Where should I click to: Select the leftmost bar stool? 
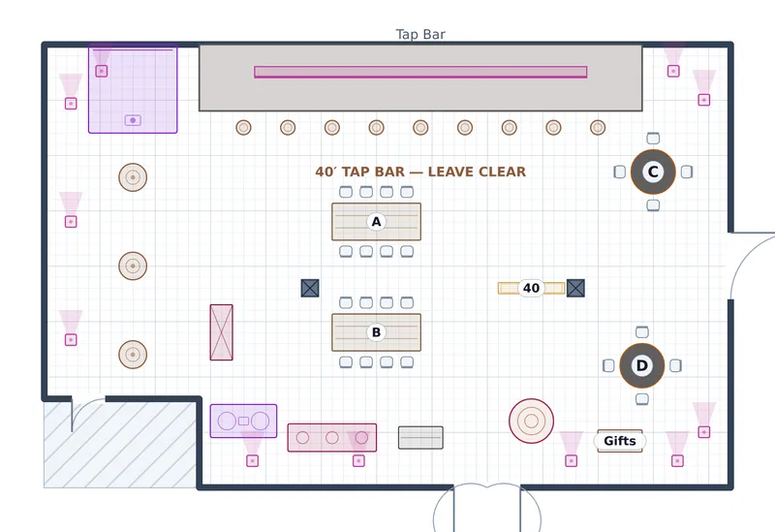[244, 128]
